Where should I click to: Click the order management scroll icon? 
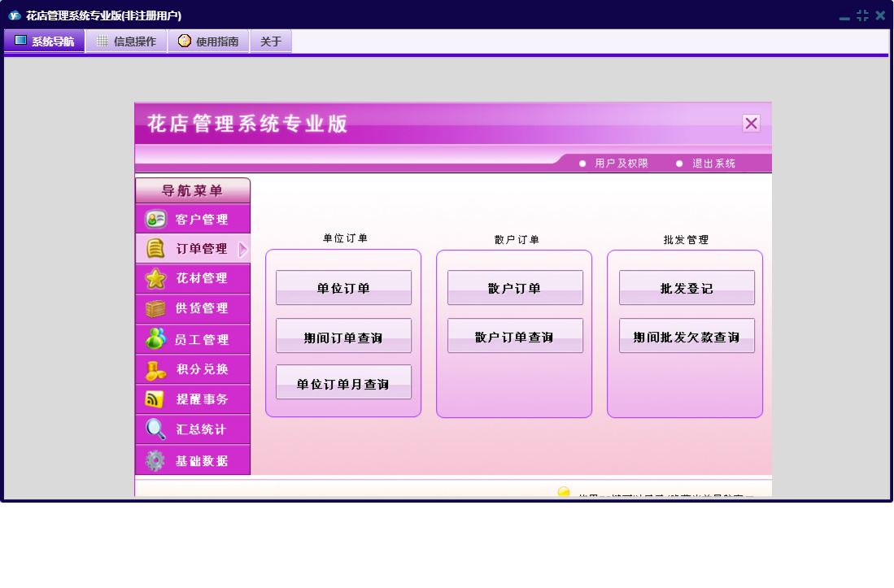click(x=155, y=249)
